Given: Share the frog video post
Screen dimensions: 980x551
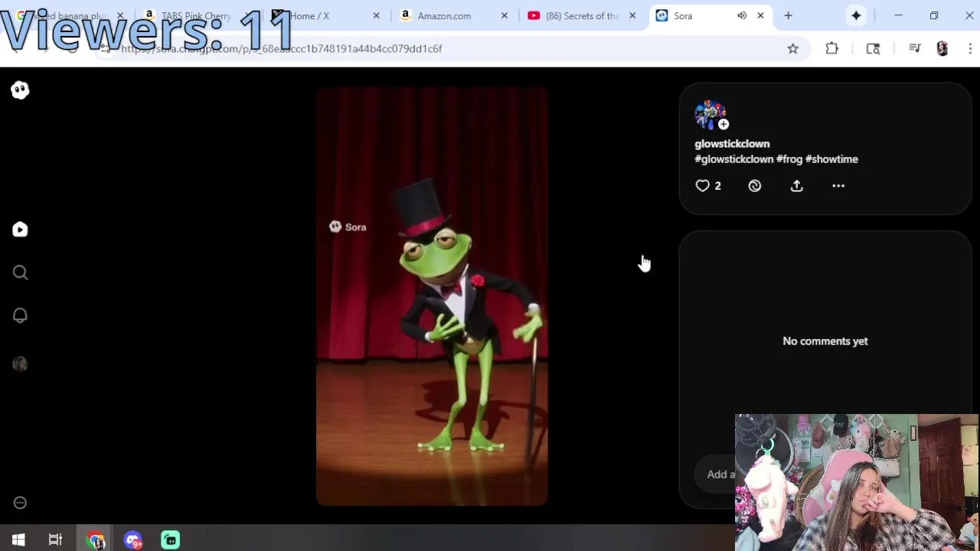Looking at the screenshot, I should pyautogui.click(x=796, y=186).
